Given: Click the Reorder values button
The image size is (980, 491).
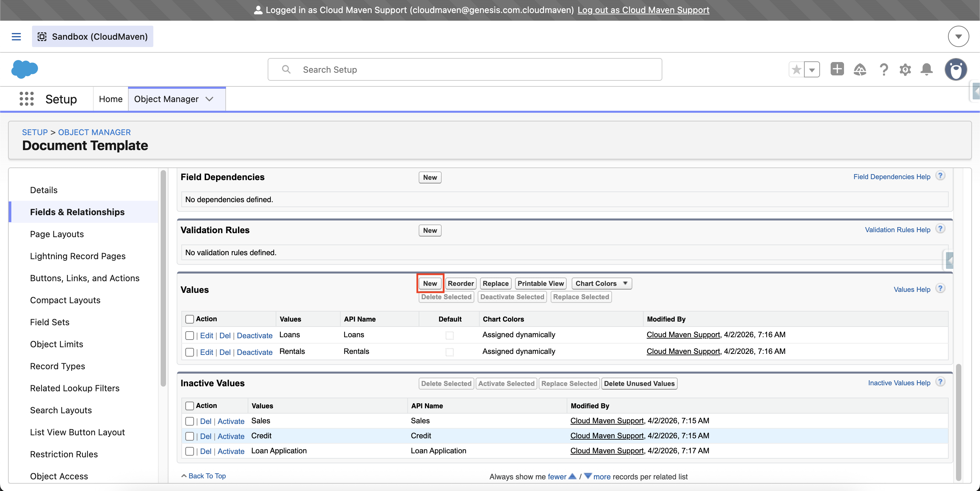Looking at the screenshot, I should coord(461,284).
